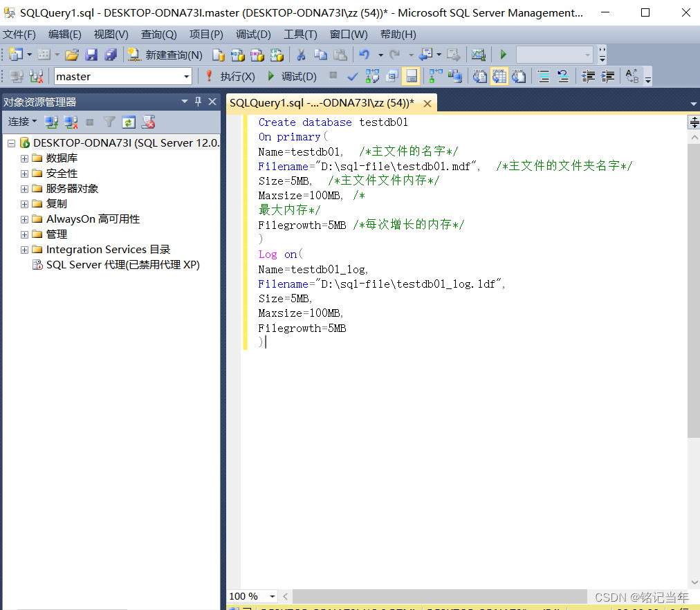
Task: Open the Connect (连接) dropdown in Object Explorer
Action: [x=22, y=122]
